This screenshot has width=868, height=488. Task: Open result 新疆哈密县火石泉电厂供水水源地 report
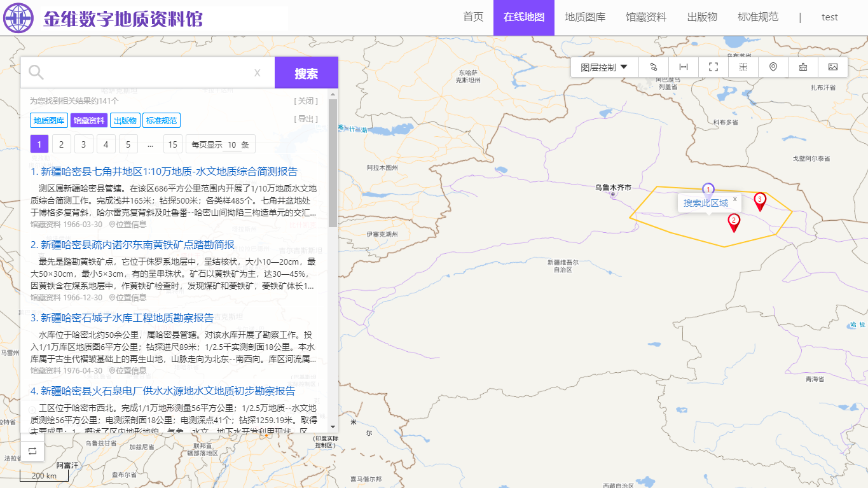[x=163, y=391]
